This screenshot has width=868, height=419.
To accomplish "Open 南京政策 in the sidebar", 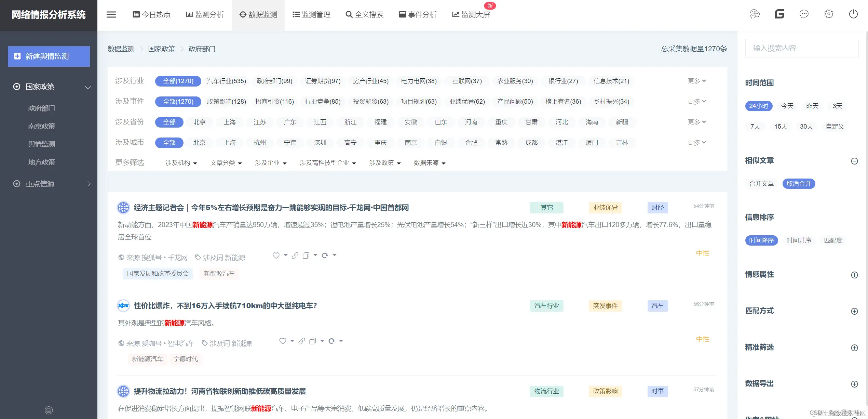I will click(x=41, y=126).
